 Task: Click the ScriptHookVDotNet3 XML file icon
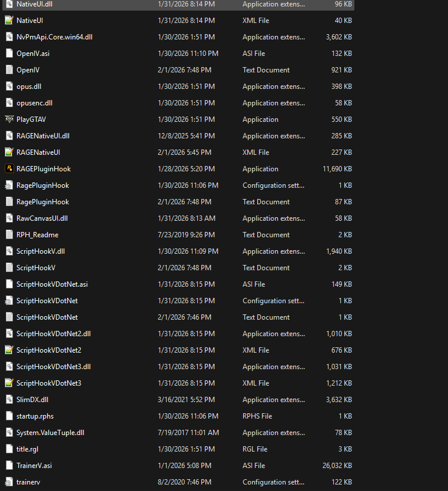click(9, 383)
